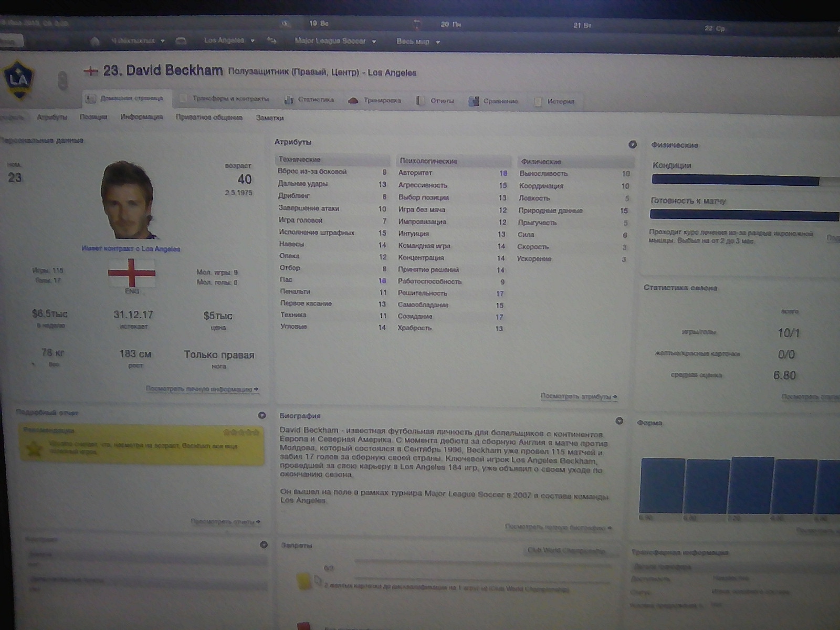The width and height of the screenshot is (840, 630).
Task: Open the Весь мир dropdown
Action: 418,41
